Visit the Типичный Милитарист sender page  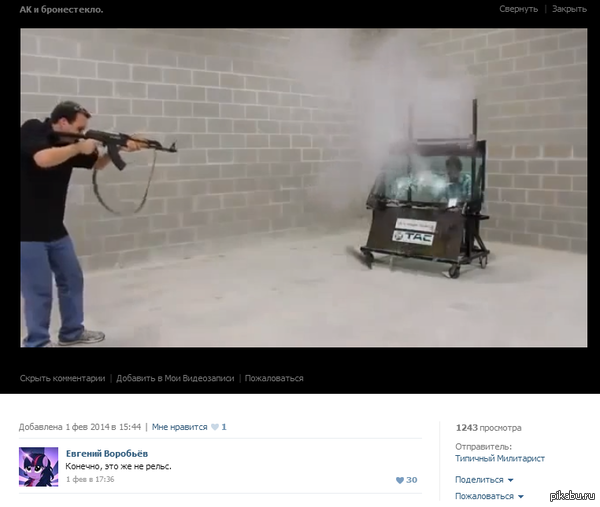[500, 458]
